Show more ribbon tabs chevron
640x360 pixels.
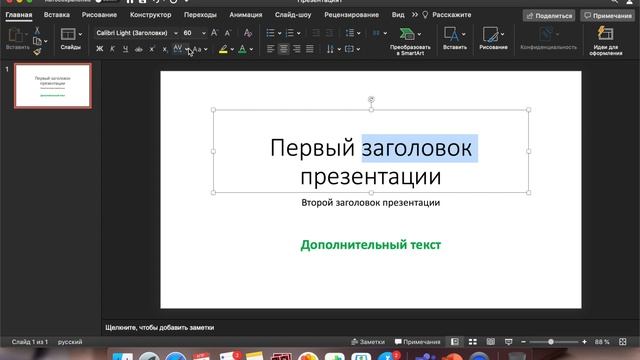tap(415, 15)
